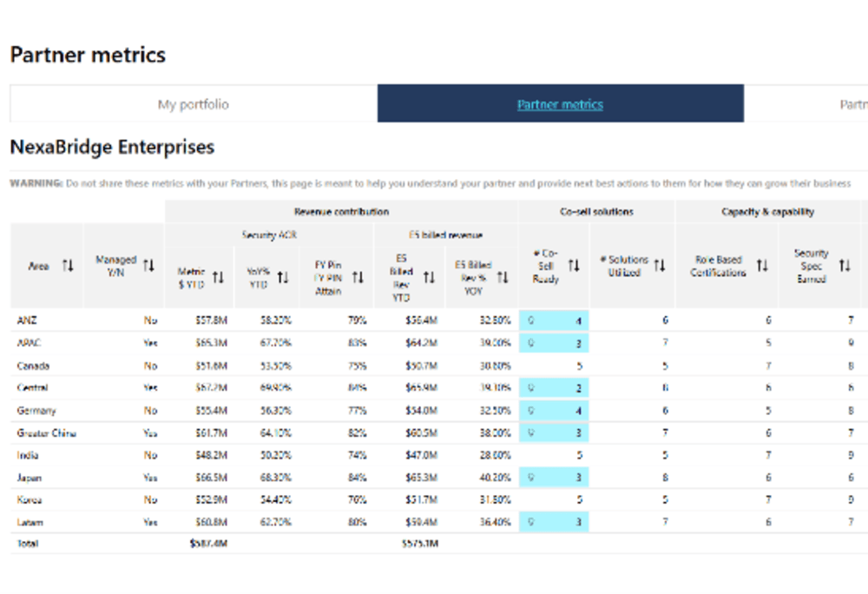868x594 pixels.
Task: Click the lightbulb icon in APAC row
Action: (x=531, y=343)
